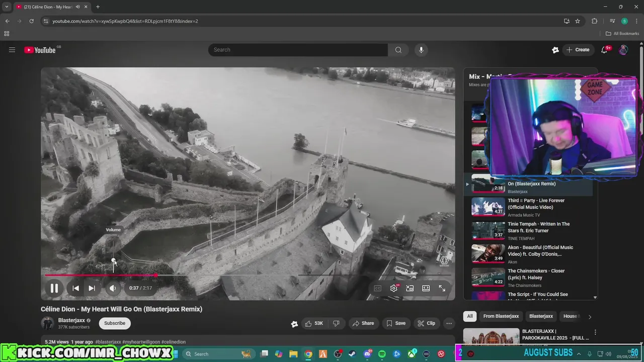
Task: Open Chrome extensions puzzle icon
Action: pos(594,21)
